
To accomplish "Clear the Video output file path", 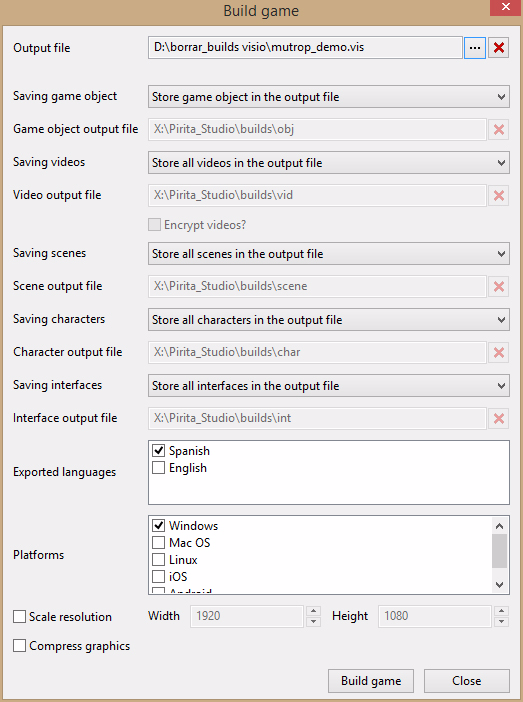I will pyautogui.click(x=499, y=195).
